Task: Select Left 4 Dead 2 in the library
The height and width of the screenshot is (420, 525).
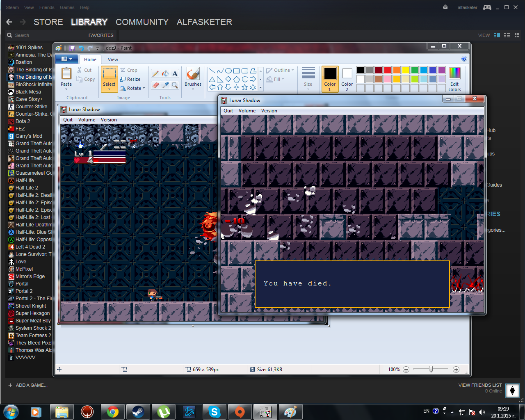Action: (30, 247)
